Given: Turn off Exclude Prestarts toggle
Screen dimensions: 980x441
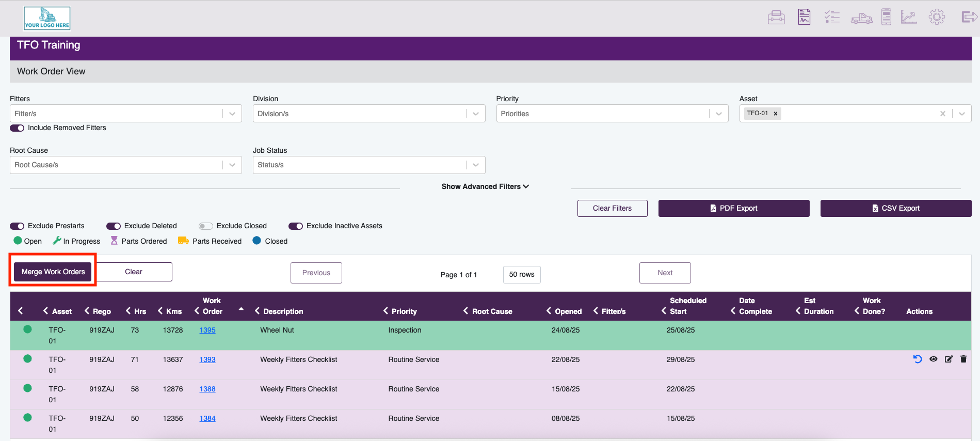Looking at the screenshot, I should click(x=17, y=226).
